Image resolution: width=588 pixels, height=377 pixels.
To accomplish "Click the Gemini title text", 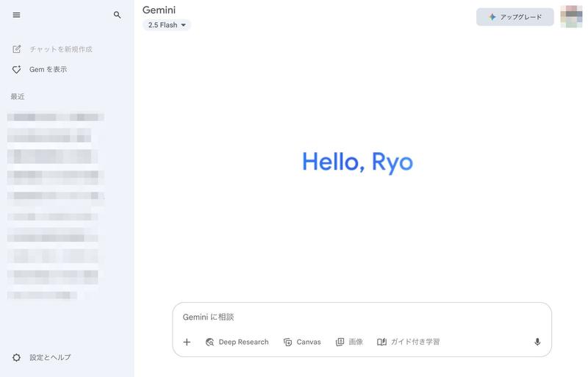I will click(159, 10).
